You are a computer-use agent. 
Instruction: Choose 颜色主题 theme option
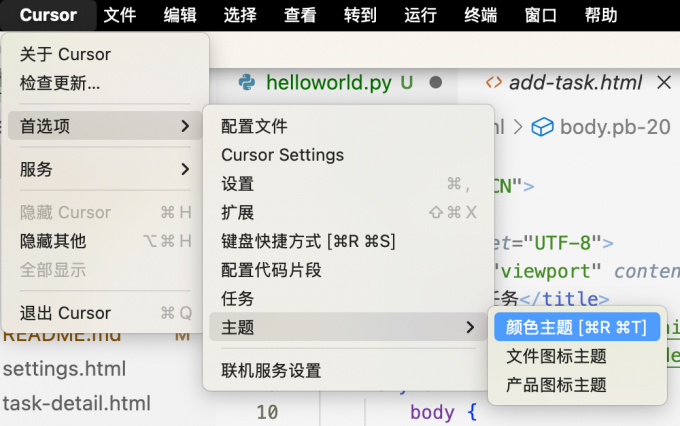pos(577,327)
